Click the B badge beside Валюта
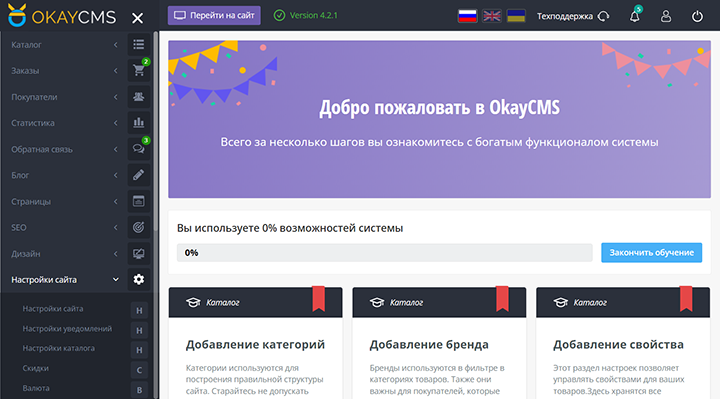This screenshot has height=399, width=720. [139, 390]
